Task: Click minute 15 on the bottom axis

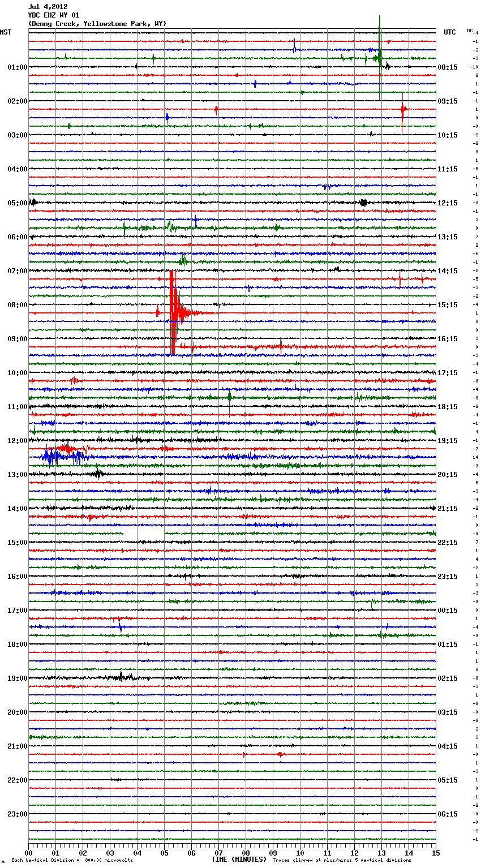Action: 435,853
